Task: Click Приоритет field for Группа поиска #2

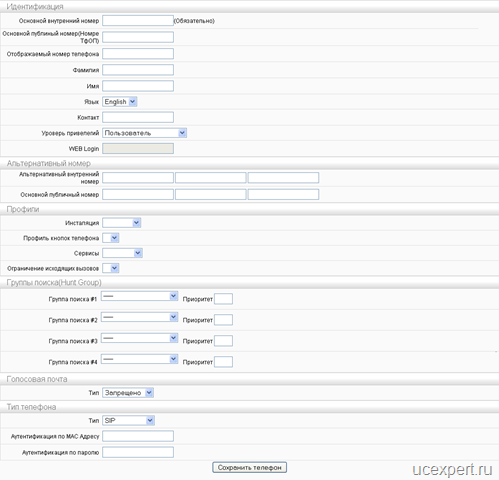Action: tap(223, 320)
